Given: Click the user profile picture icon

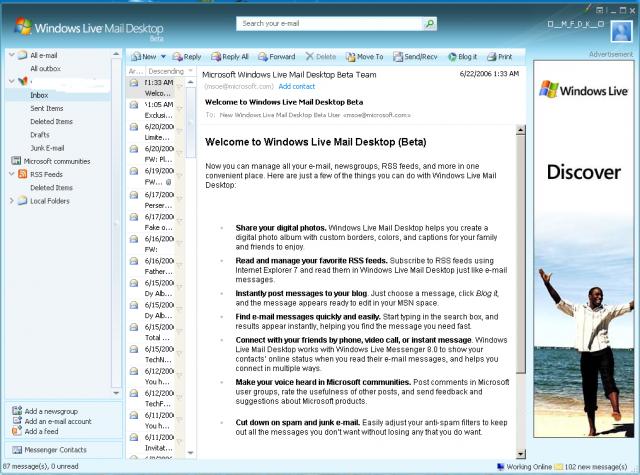Looking at the screenshot, I should 621,31.
